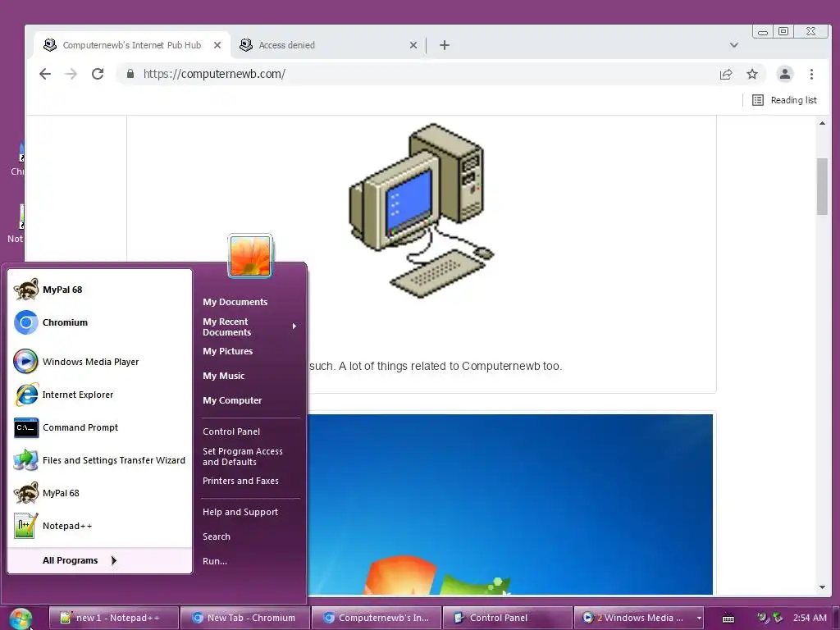The image size is (840, 630).
Task: Open Command Prompt from the Start menu
Action: coord(99,427)
